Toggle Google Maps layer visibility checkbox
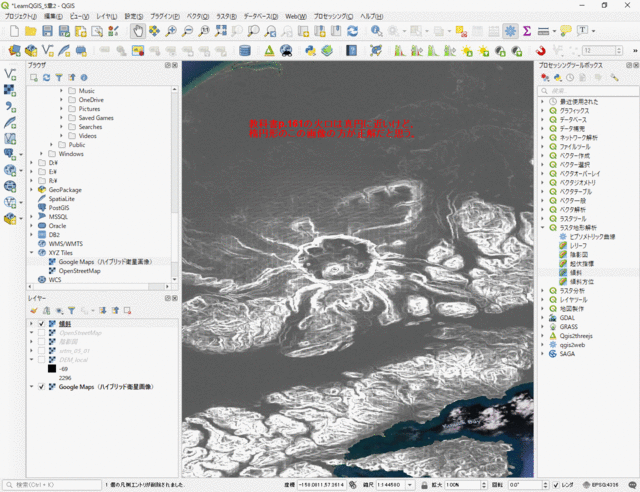Screen dimensions: 640x492 tap(41, 387)
